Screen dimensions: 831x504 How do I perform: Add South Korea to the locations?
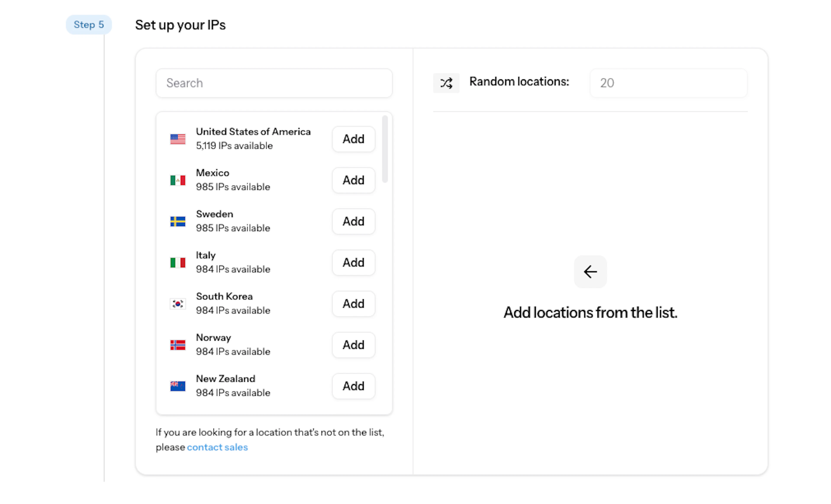[353, 304]
